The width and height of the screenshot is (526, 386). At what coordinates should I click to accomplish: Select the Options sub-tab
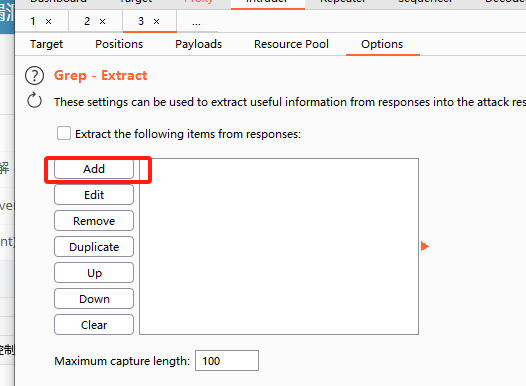pyautogui.click(x=382, y=44)
